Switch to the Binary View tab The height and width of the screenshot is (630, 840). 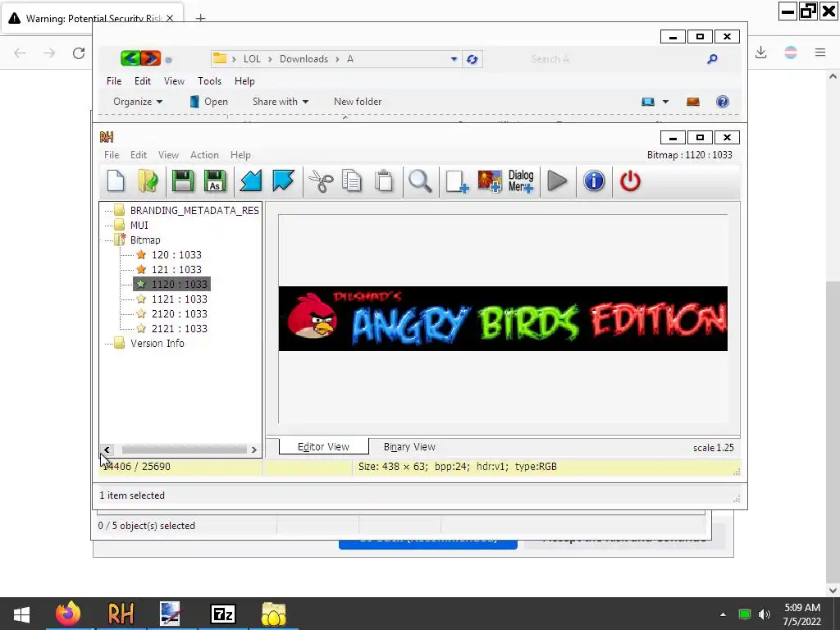click(409, 447)
